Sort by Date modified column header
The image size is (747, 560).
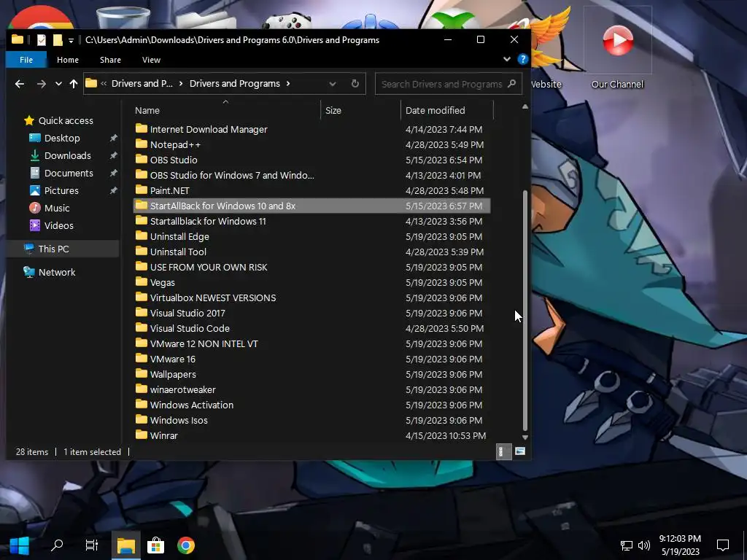(435, 111)
